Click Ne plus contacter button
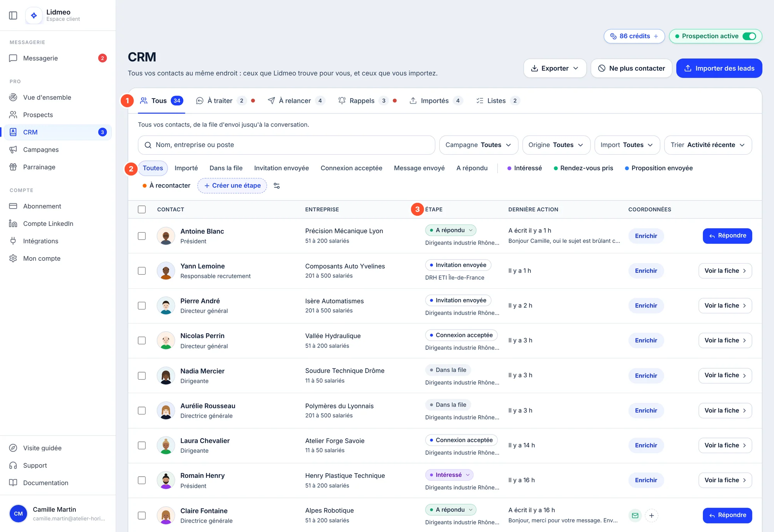Screen dimensions: 774x532 pos(631,68)
